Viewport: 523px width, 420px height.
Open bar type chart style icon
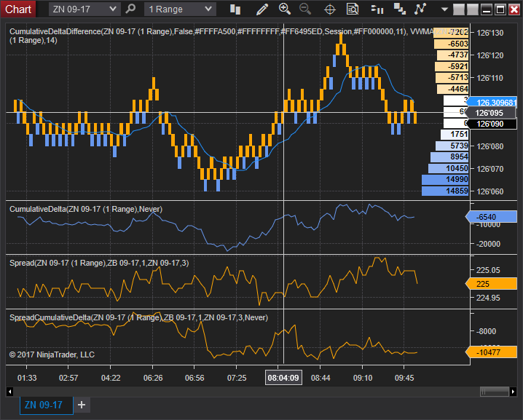[235, 9]
